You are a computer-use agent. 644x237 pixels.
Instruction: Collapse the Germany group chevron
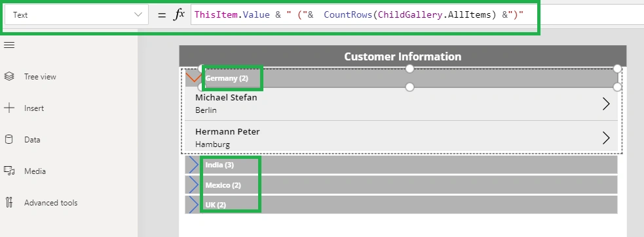[x=193, y=77]
